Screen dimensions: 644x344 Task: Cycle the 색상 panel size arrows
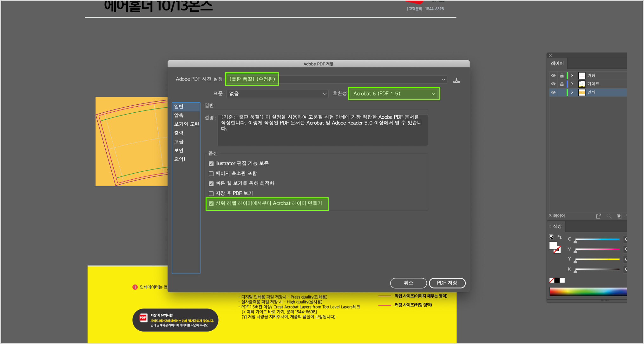[x=550, y=226]
